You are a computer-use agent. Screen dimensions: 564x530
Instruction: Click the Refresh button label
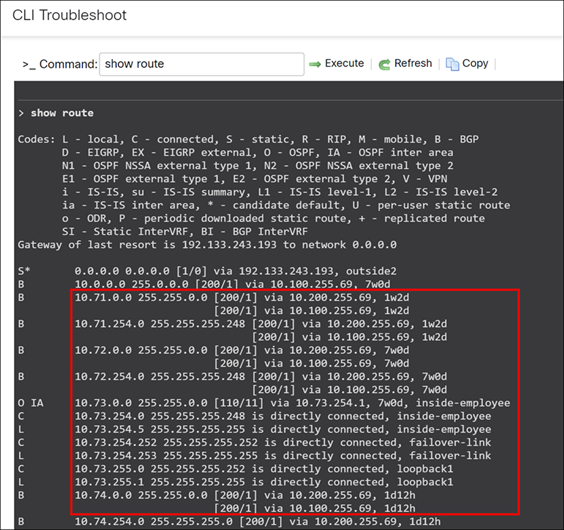coord(413,63)
